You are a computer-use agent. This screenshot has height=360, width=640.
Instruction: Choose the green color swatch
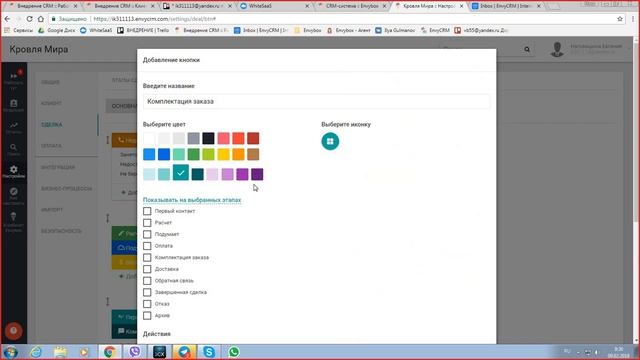[193, 154]
